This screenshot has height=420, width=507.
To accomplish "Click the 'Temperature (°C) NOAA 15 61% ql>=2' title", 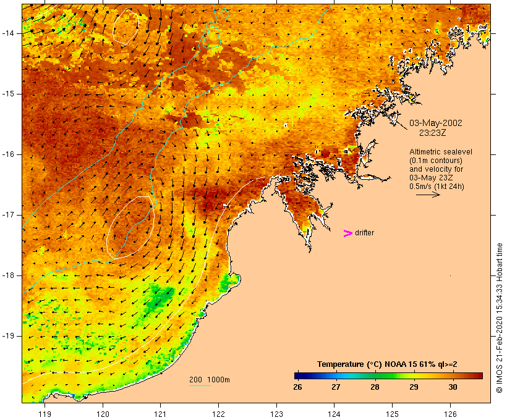I will (x=387, y=364).
